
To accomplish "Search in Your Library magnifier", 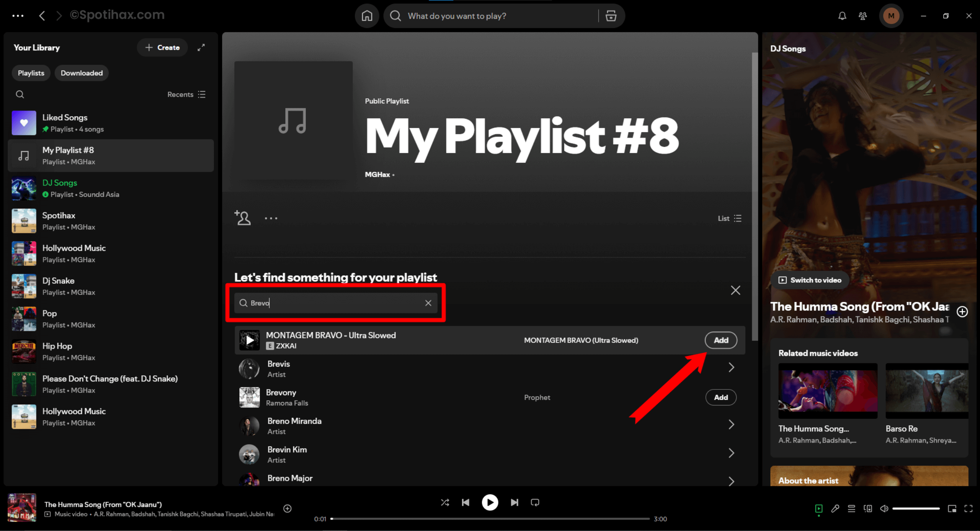I will tap(20, 94).
